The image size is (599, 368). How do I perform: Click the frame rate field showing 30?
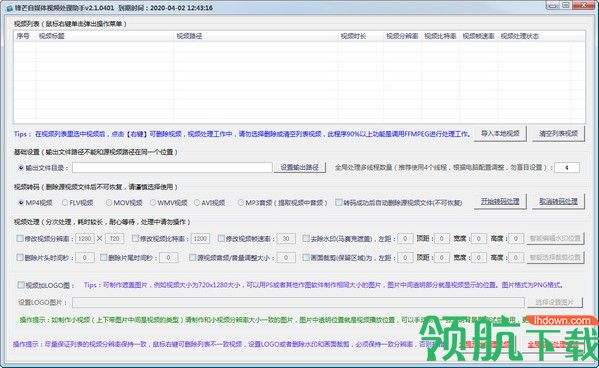click(x=286, y=238)
